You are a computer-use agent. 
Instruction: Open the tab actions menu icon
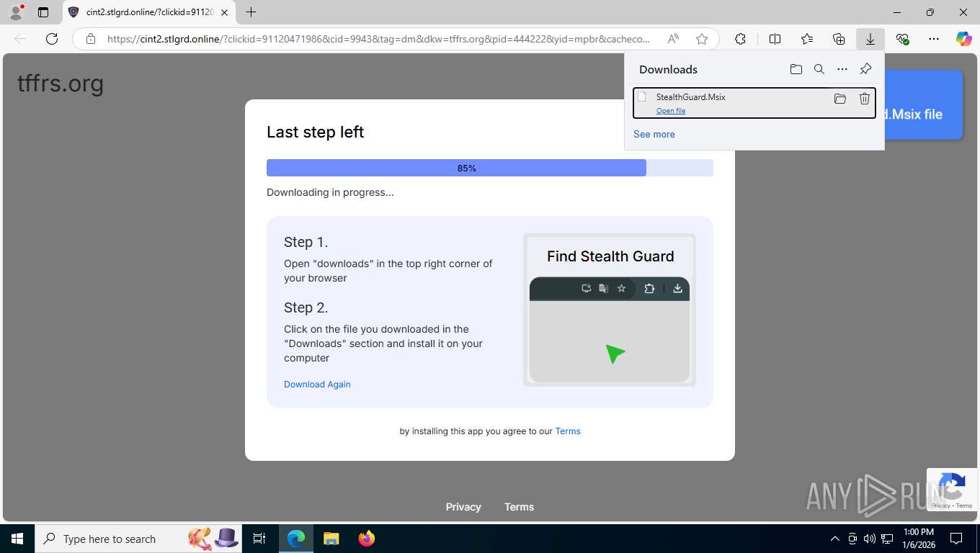(43, 12)
